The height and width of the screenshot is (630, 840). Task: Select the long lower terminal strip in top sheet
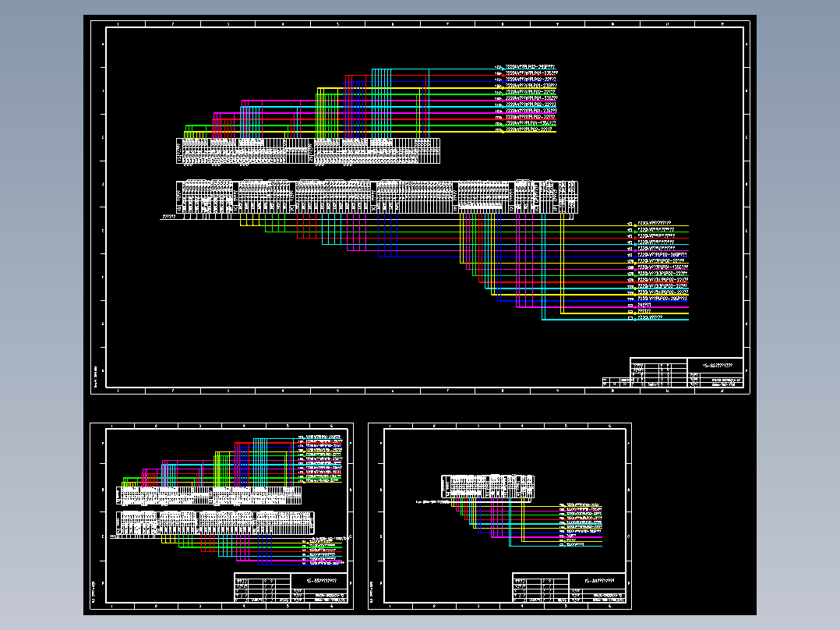376,197
